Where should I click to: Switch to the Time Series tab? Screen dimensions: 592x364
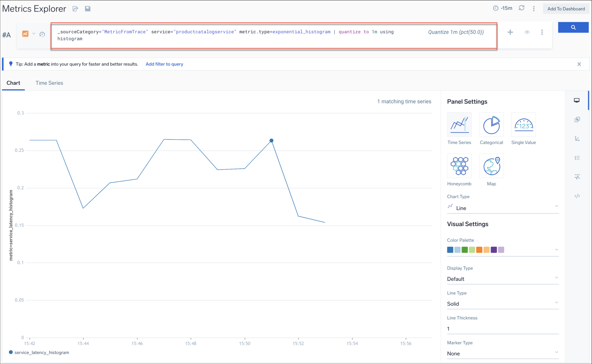tap(49, 83)
